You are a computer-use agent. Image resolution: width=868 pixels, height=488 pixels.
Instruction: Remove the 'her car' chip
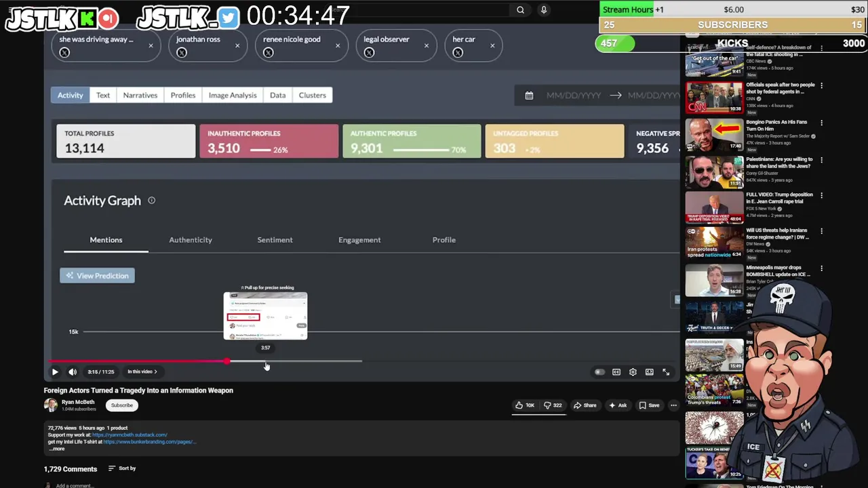pyautogui.click(x=492, y=46)
